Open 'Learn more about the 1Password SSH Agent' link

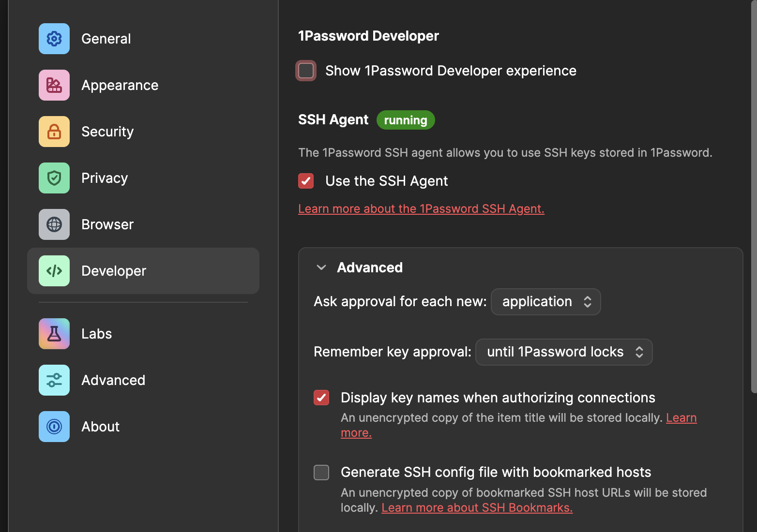click(x=421, y=209)
